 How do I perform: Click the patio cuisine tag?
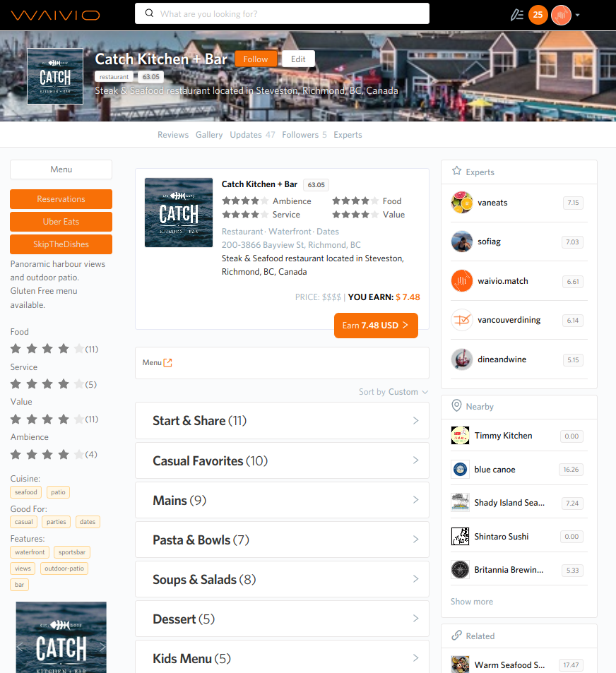click(58, 492)
